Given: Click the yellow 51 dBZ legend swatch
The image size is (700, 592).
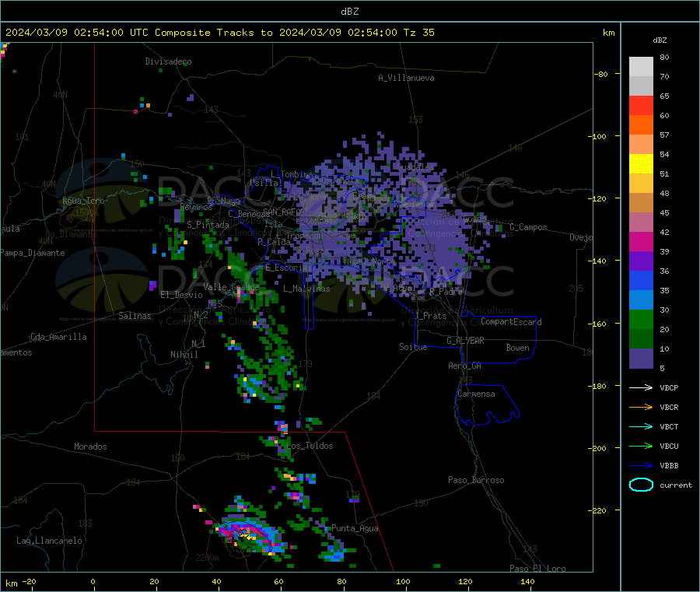Looking at the screenshot, I should (x=641, y=164).
